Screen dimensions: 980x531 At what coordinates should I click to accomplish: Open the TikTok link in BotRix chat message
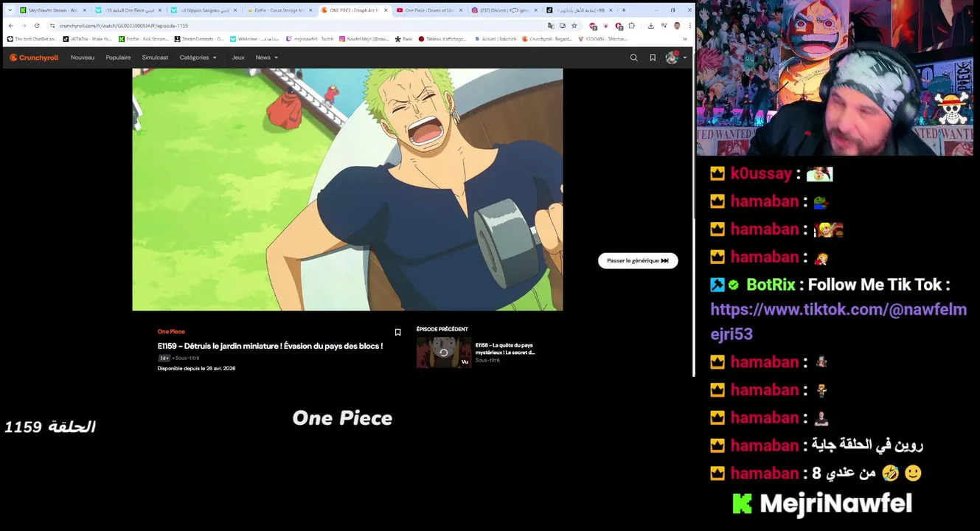click(838, 322)
